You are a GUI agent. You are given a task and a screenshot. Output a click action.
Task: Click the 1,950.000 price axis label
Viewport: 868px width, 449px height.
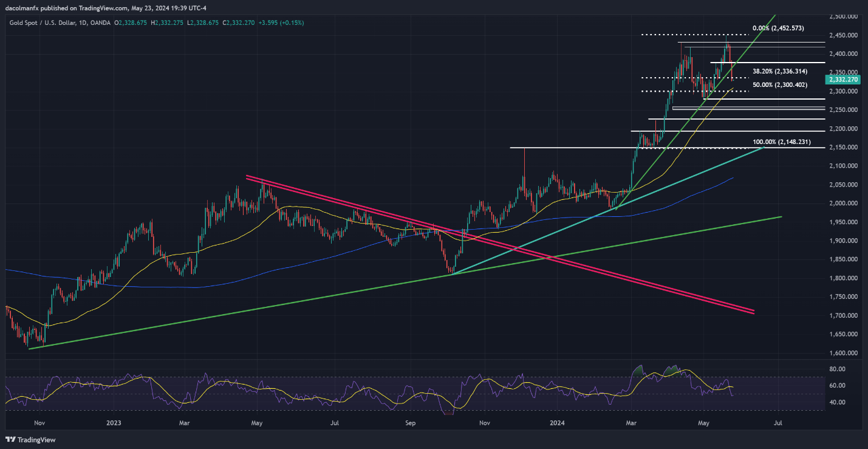click(844, 222)
